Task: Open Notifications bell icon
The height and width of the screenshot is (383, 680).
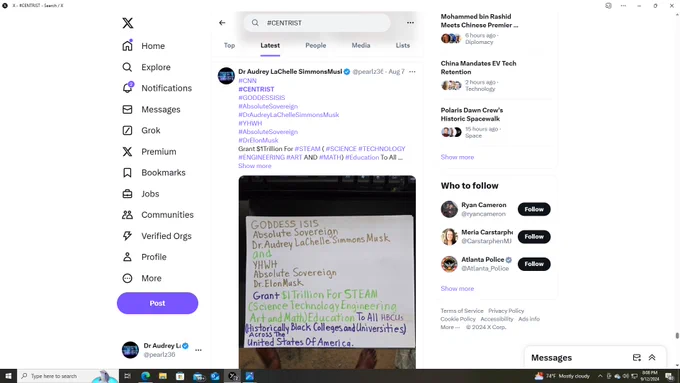Action: click(127, 88)
